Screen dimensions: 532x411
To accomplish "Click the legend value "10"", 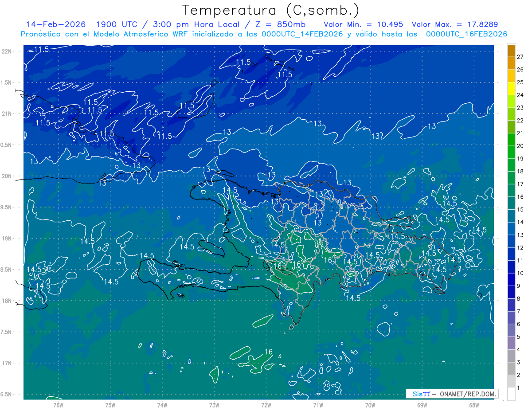I will pos(520,273).
